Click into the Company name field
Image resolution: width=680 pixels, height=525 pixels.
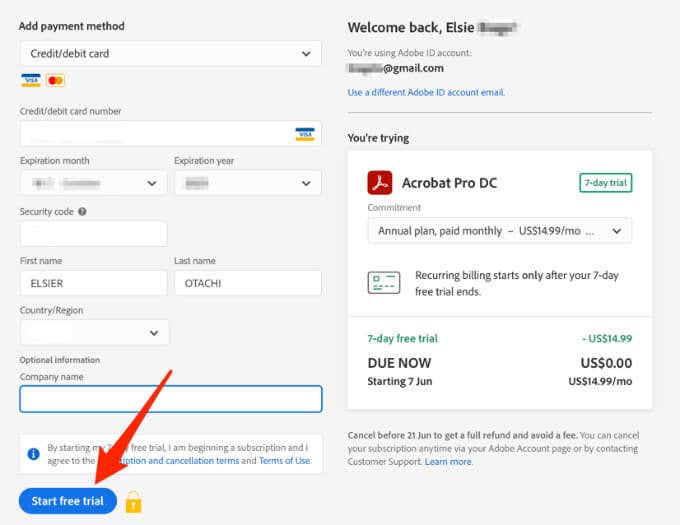click(170, 399)
